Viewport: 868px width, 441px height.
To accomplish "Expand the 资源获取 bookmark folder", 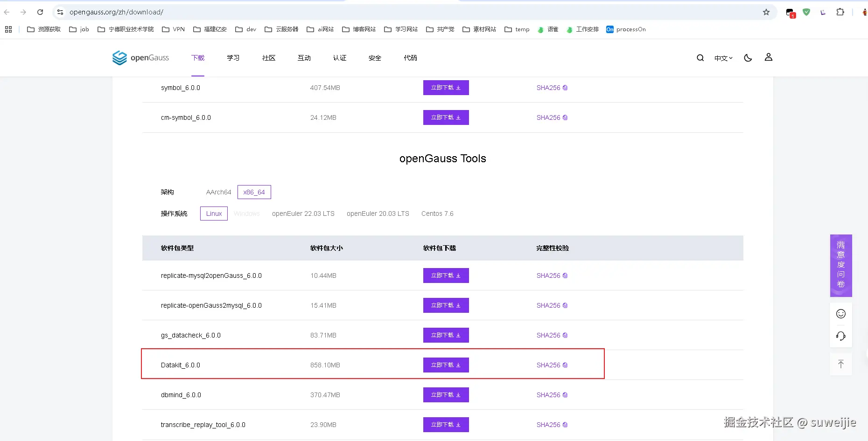I will 44,29.
